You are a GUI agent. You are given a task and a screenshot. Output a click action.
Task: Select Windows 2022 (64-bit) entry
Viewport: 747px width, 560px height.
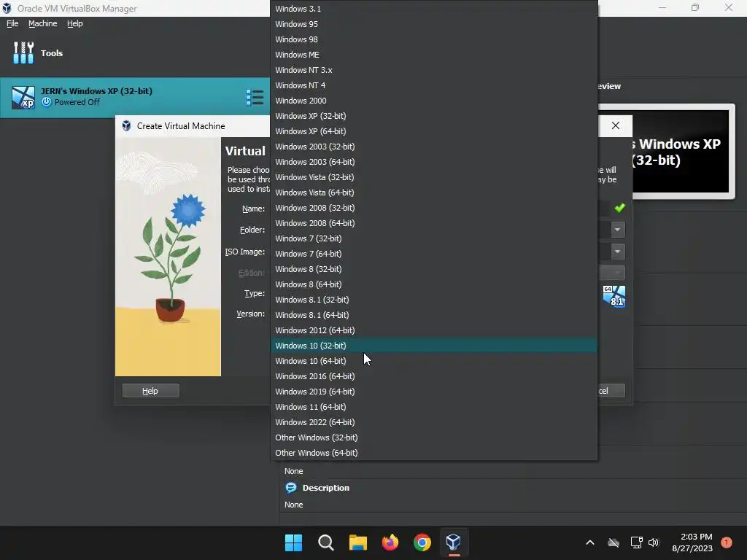point(434,422)
